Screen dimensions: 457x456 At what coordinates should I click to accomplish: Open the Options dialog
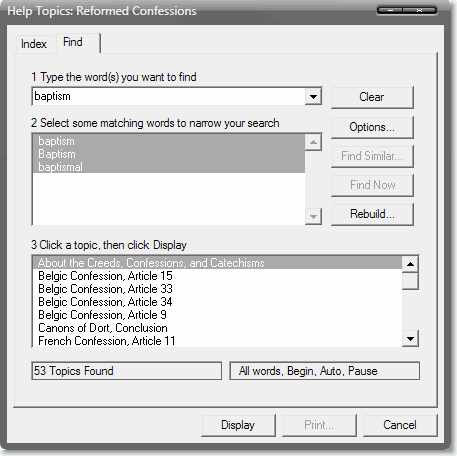coord(372,127)
